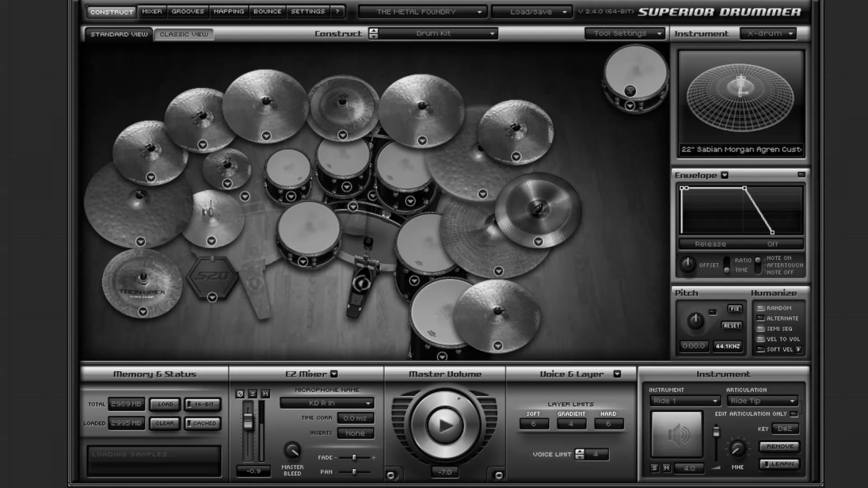Image resolution: width=868 pixels, height=488 pixels.
Task: Switch to the Mixer tab
Action: 152,12
